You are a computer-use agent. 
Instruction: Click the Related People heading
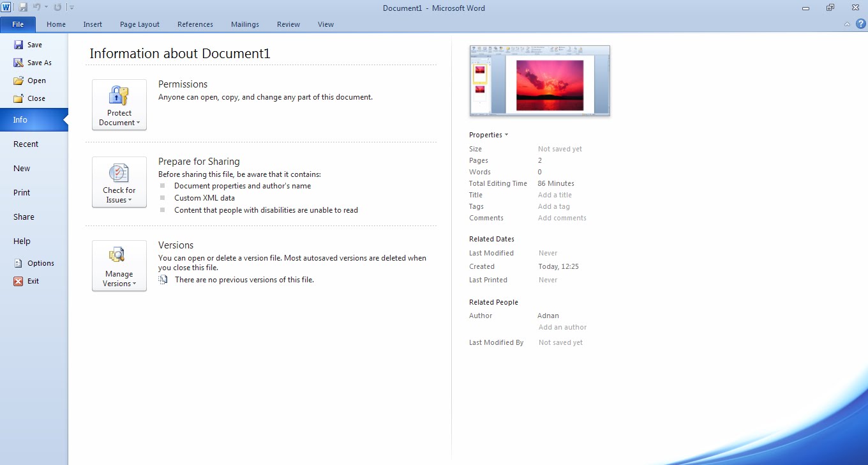click(493, 302)
